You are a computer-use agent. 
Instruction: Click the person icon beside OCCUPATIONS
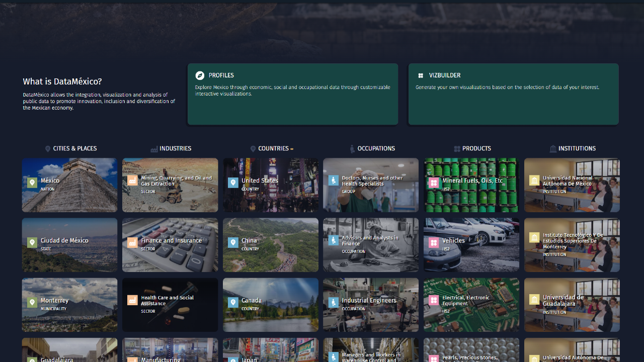[352, 149]
